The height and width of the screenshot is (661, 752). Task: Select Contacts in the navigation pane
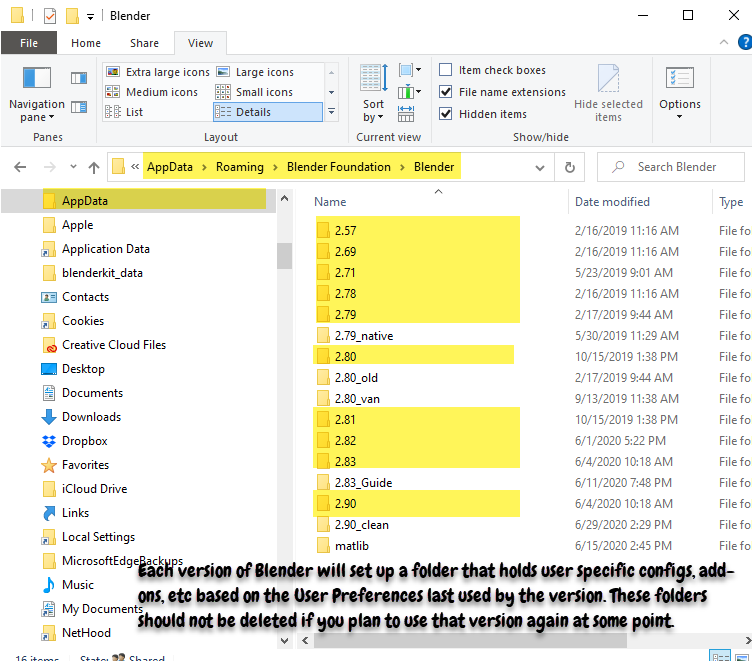85,297
